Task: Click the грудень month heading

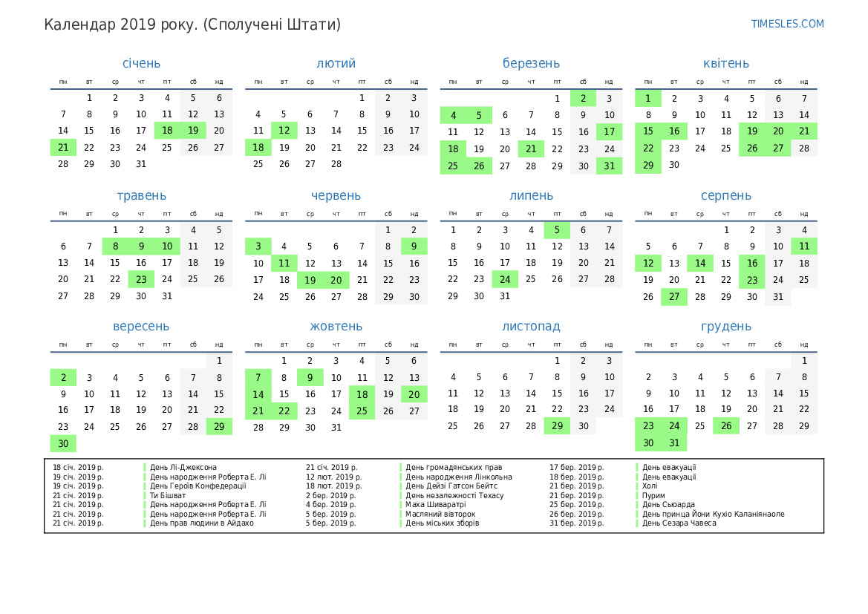Action: coord(725,327)
